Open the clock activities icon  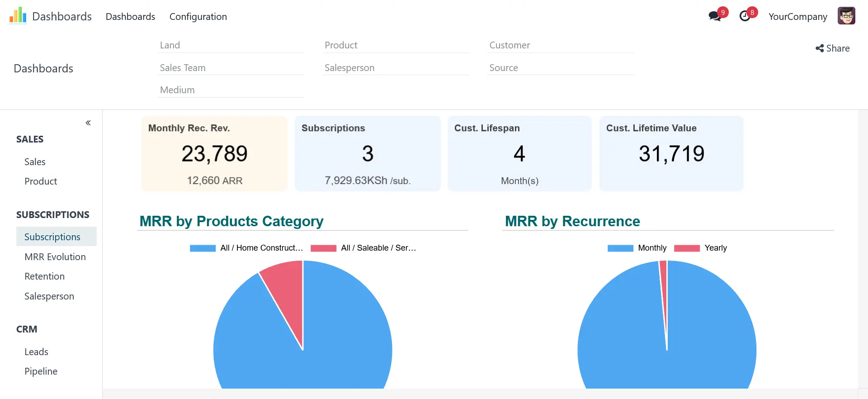[745, 16]
